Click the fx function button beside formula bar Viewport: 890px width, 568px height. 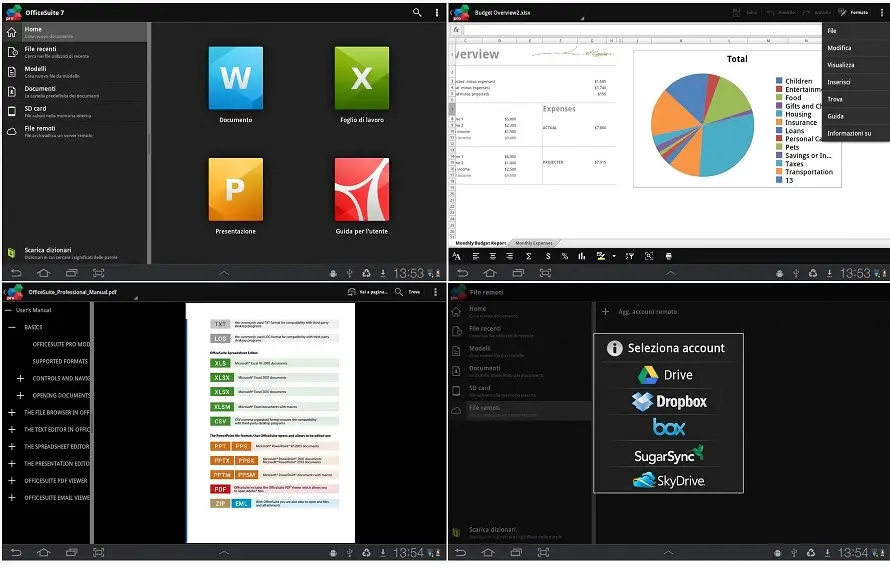click(x=456, y=30)
